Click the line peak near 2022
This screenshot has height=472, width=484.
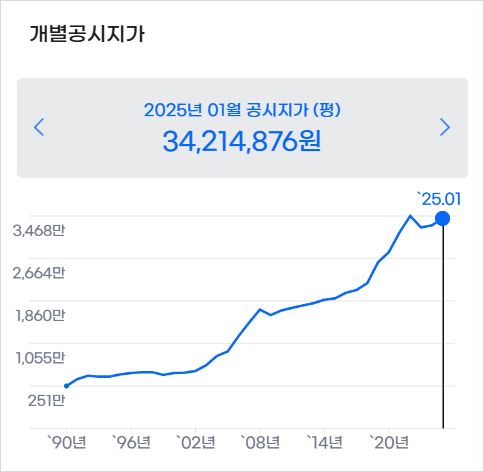[410, 216]
